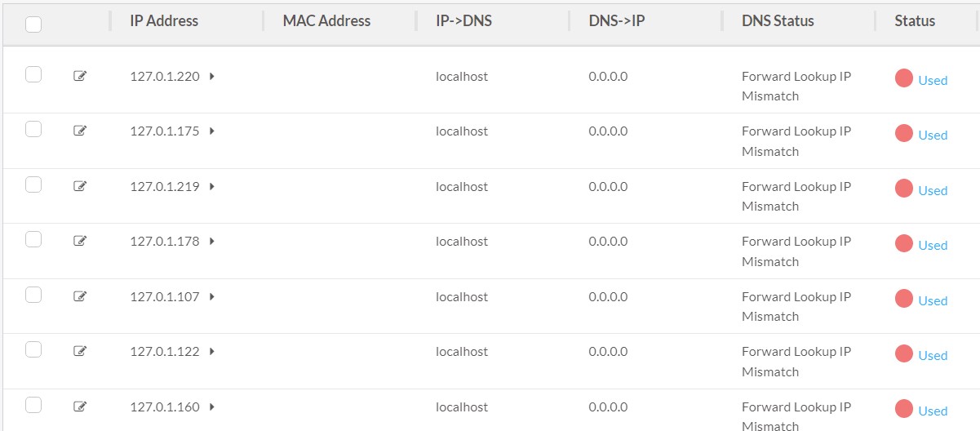Open edit pencil for 127.0.1.219
The width and height of the screenshot is (980, 431).
point(80,186)
